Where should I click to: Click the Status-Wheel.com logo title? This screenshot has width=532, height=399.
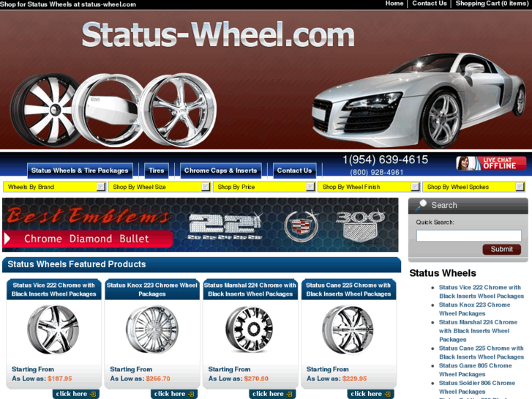[218, 34]
